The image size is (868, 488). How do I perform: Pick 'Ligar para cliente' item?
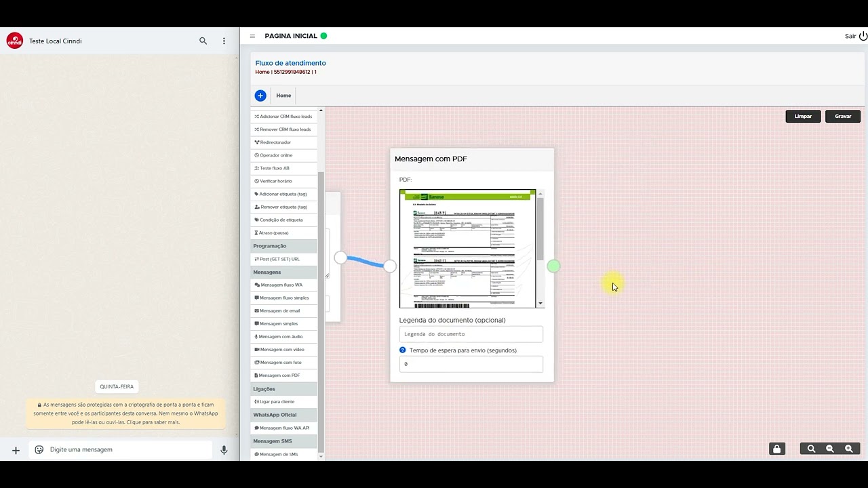(x=283, y=401)
